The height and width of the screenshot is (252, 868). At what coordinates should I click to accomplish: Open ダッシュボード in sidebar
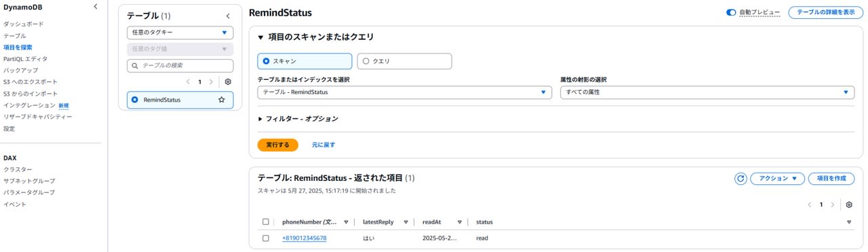tap(23, 24)
